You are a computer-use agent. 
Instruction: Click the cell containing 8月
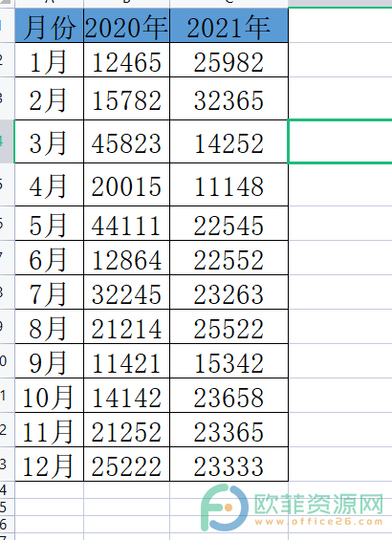click(x=50, y=327)
